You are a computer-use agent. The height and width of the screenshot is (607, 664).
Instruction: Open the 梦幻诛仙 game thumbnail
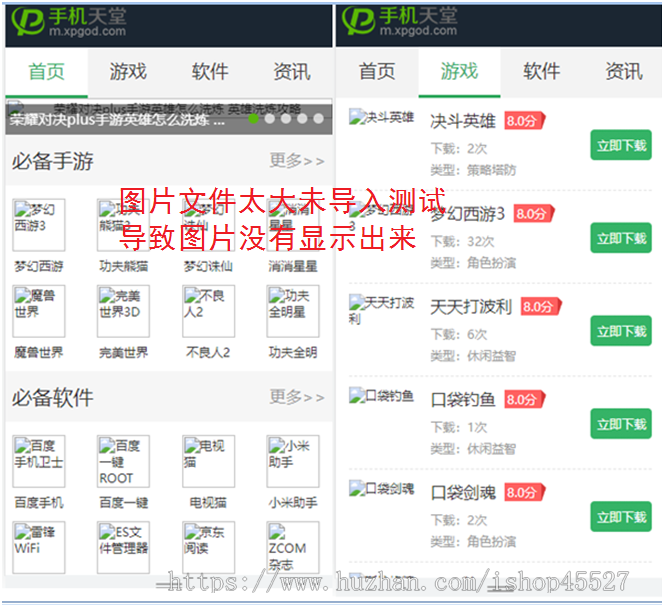pos(208,225)
